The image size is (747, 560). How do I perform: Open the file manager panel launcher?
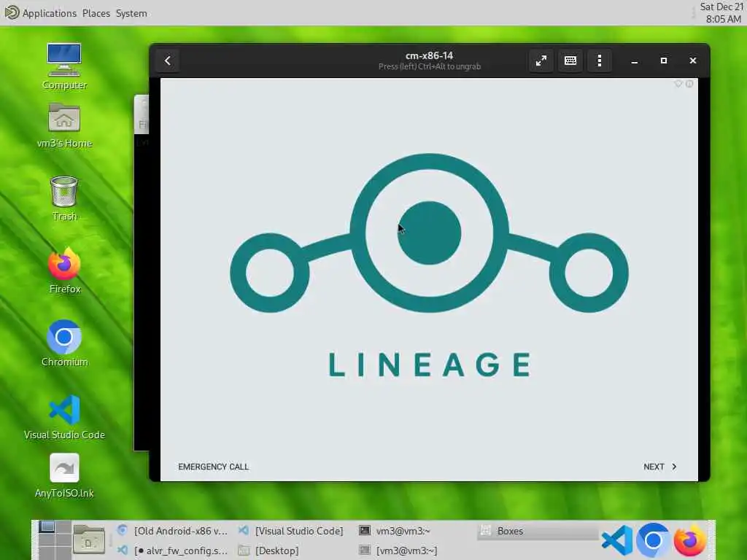click(89, 540)
